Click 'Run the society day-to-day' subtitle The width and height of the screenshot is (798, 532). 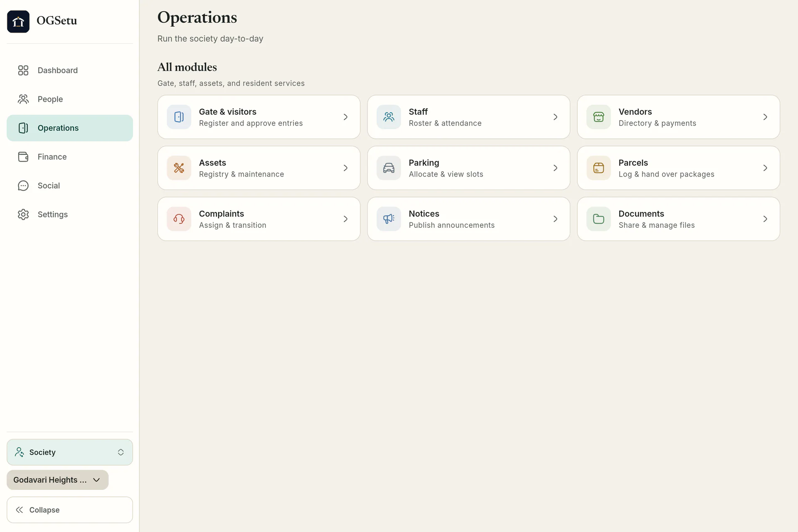click(x=210, y=39)
